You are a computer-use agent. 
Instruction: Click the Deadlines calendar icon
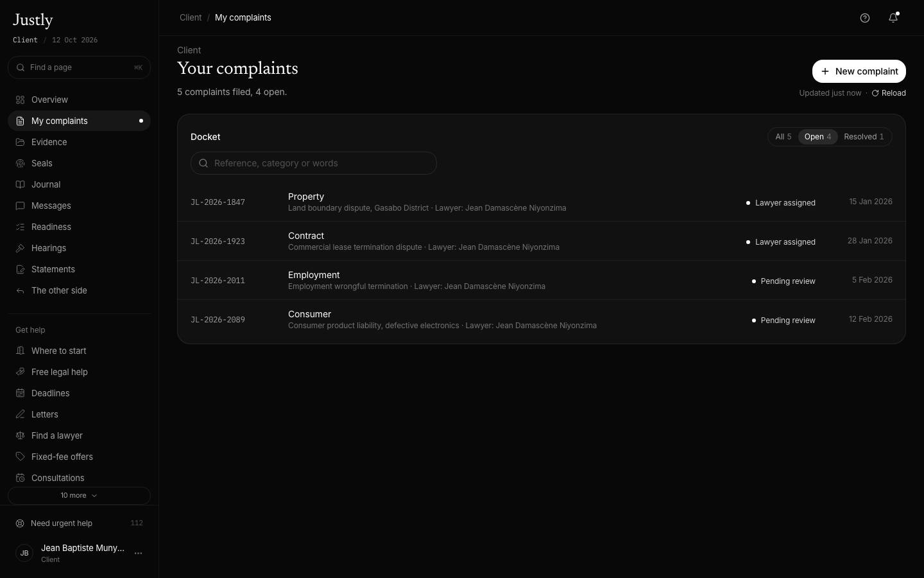pos(21,393)
